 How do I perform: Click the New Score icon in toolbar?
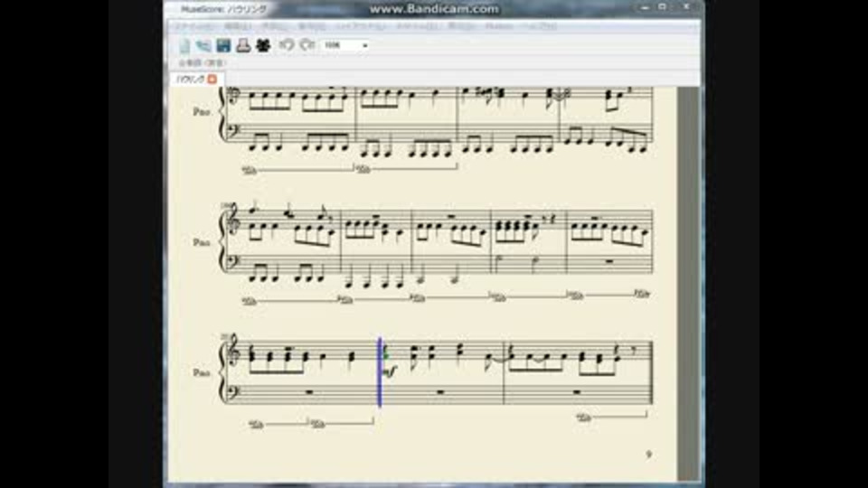(184, 45)
